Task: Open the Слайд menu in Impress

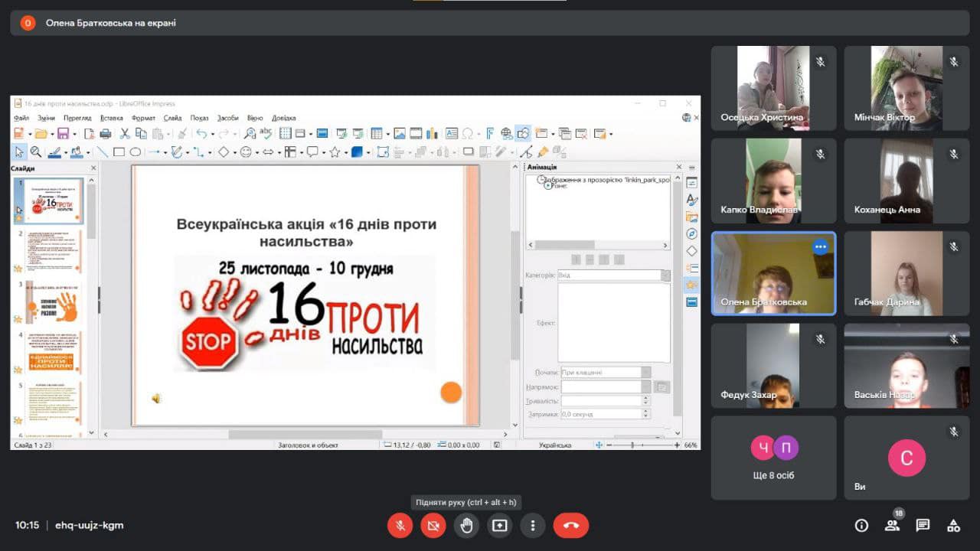Action: (172, 118)
